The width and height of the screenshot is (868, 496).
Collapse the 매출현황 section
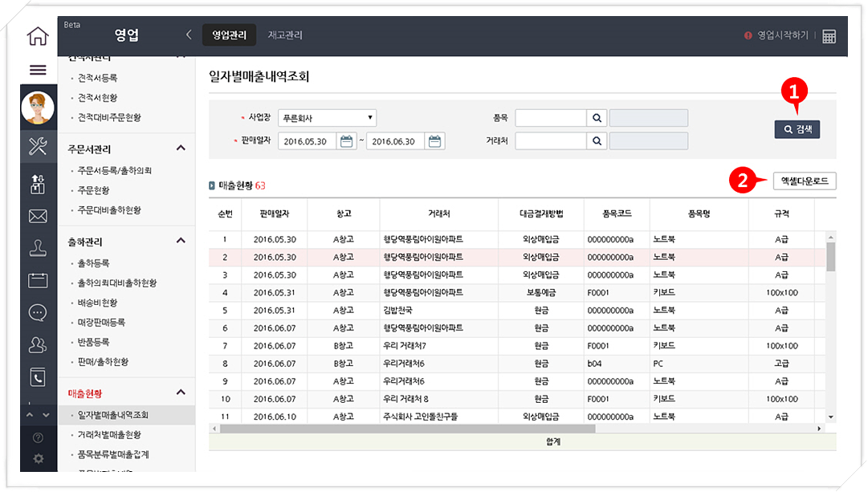click(181, 392)
